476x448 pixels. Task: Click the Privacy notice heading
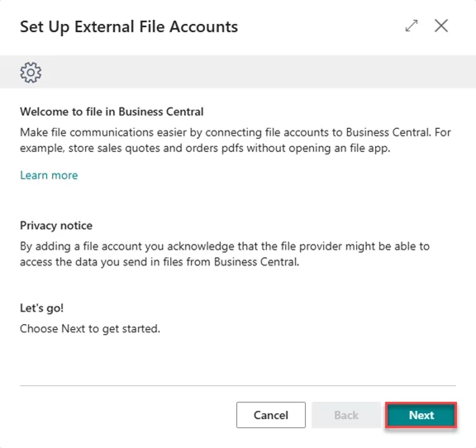pyautogui.click(x=56, y=226)
